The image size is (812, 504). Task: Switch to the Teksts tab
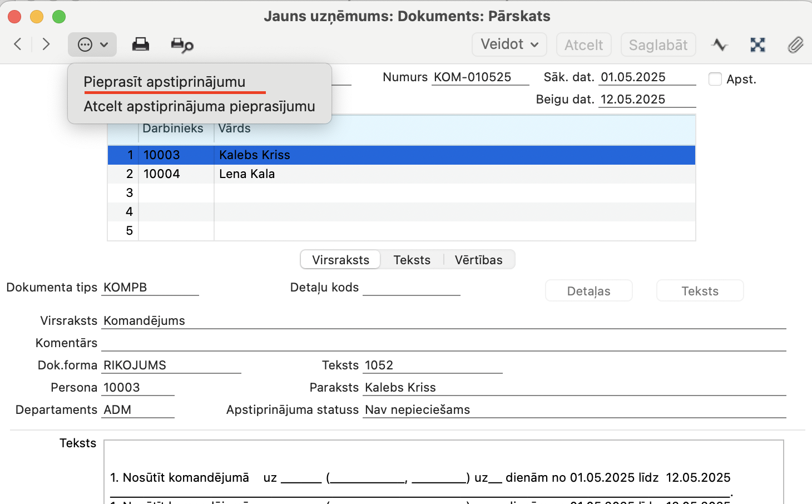(x=412, y=260)
